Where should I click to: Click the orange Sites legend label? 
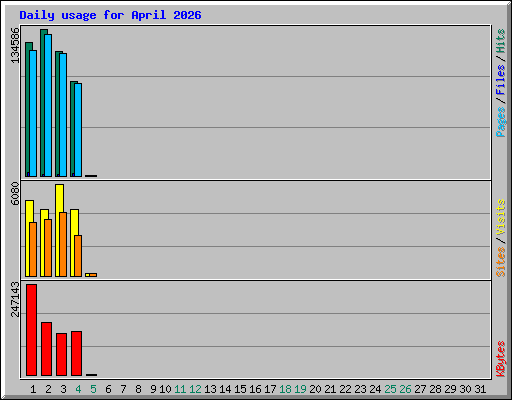(x=501, y=262)
